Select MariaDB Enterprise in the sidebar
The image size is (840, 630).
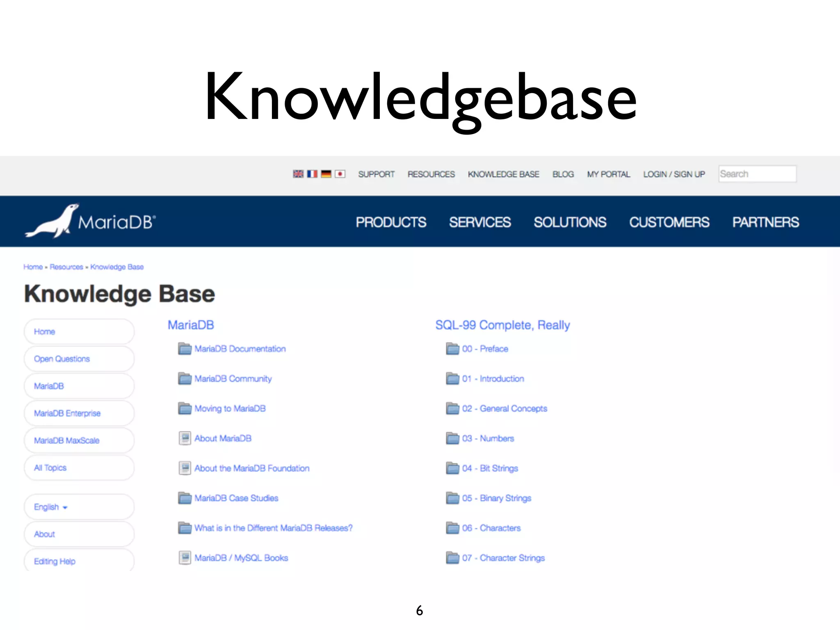pos(79,413)
